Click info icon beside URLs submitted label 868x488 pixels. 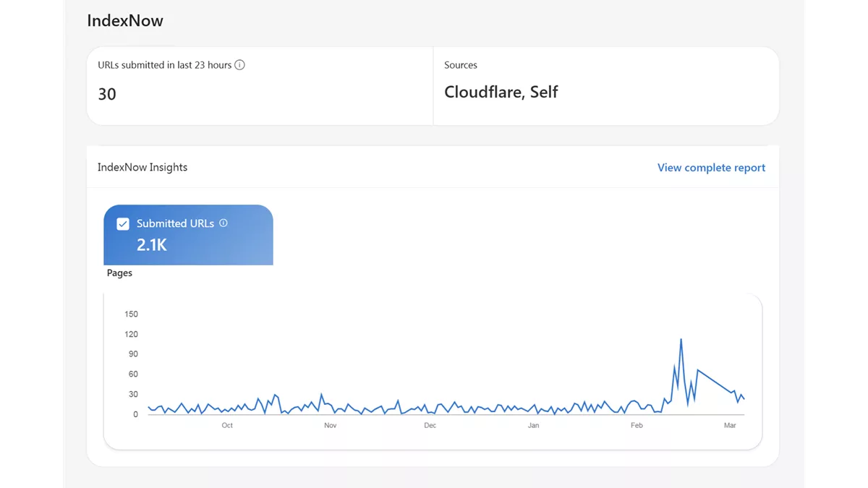point(240,65)
